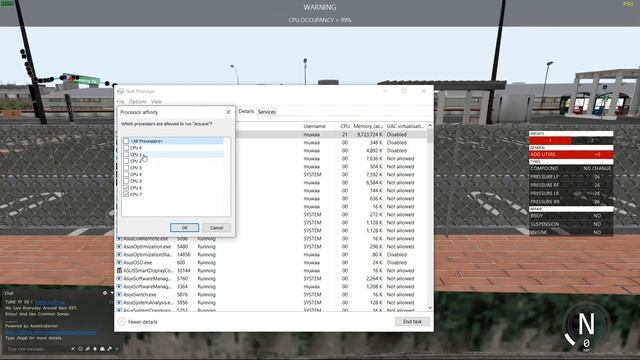Select the AsusOSD.exe process row

click(x=271, y=262)
